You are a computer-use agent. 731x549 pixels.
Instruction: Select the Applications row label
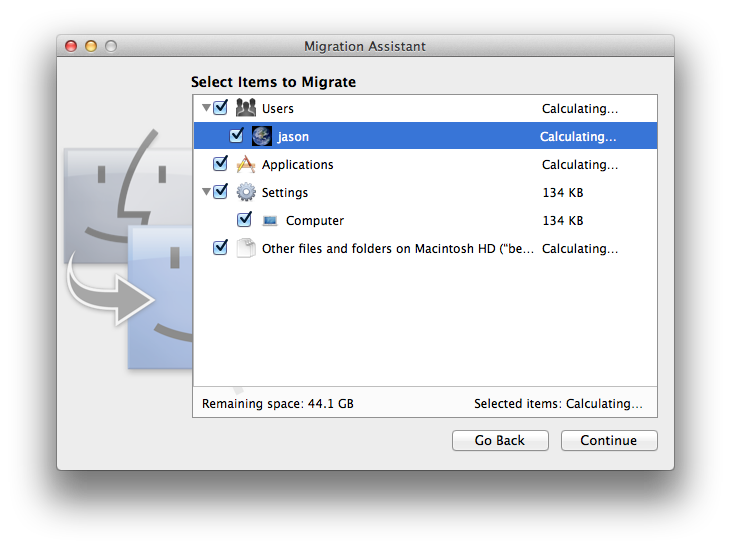(x=297, y=165)
